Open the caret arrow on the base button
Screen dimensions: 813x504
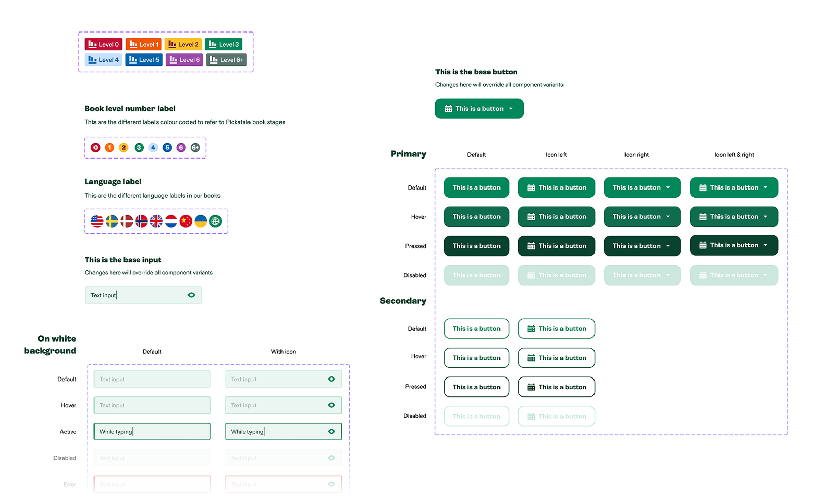[511, 109]
